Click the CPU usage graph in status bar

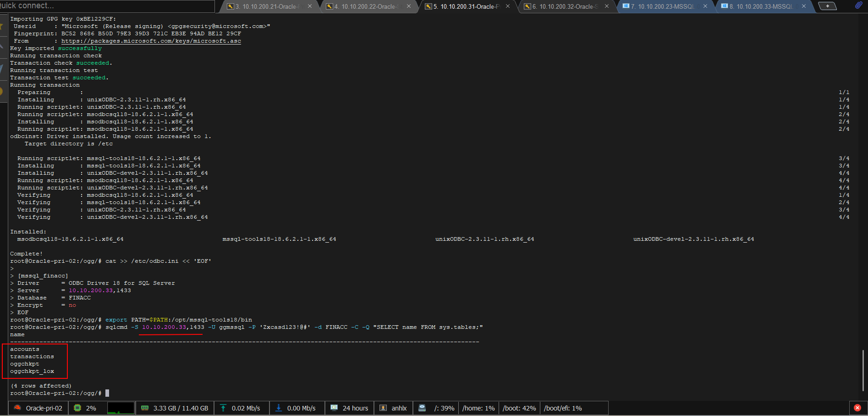point(121,408)
